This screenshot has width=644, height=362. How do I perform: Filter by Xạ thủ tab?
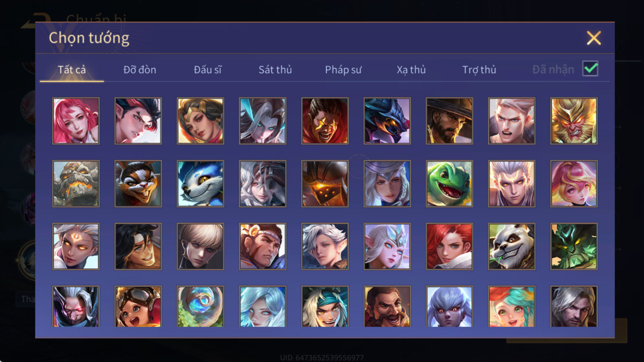coord(411,70)
